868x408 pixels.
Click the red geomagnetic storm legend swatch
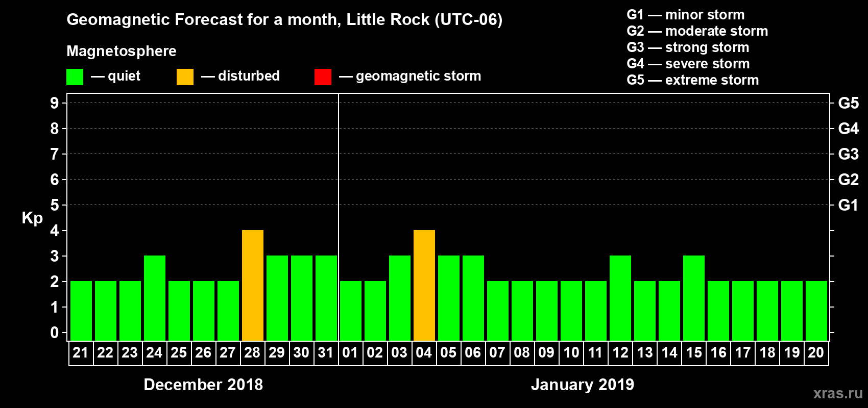pyautogui.click(x=323, y=77)
